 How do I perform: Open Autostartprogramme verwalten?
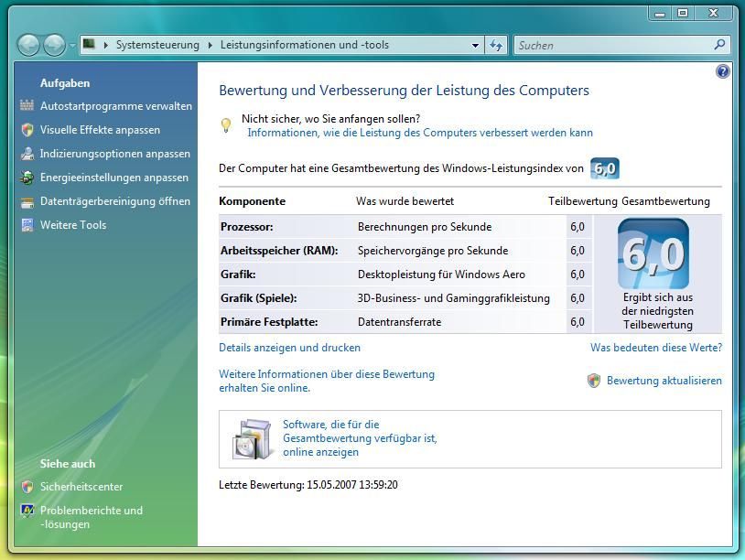pos(116,106)
